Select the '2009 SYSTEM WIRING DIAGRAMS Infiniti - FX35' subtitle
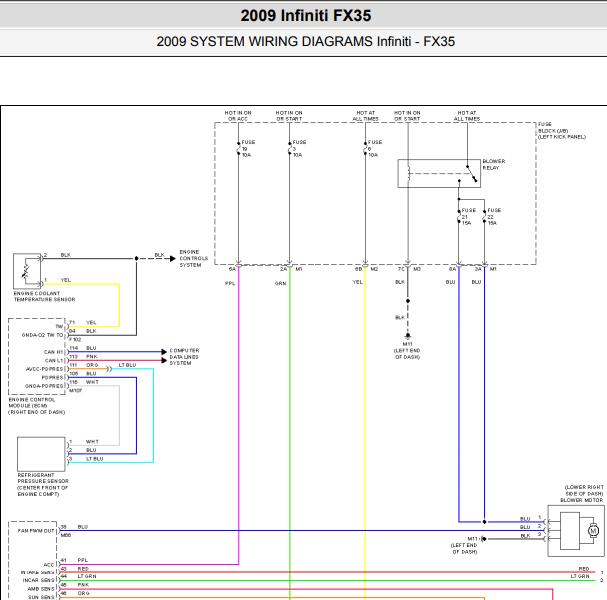This screenshot has height=600, width=607. pos(305,41)
